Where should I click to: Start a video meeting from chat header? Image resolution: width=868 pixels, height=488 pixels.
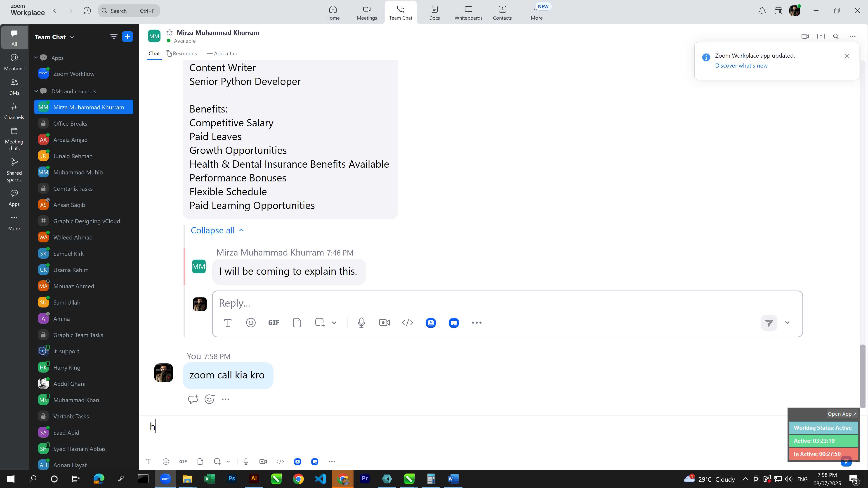tap(805, 36)
